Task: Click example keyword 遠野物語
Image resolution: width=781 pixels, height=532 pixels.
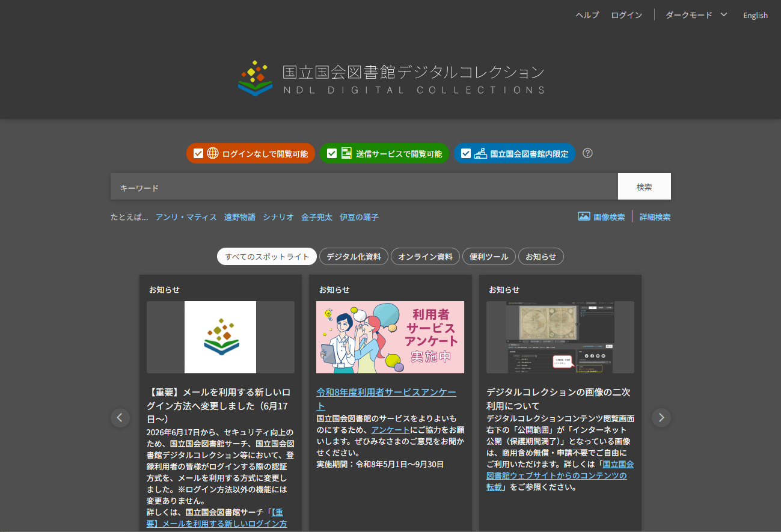Action: pos(240,217)
